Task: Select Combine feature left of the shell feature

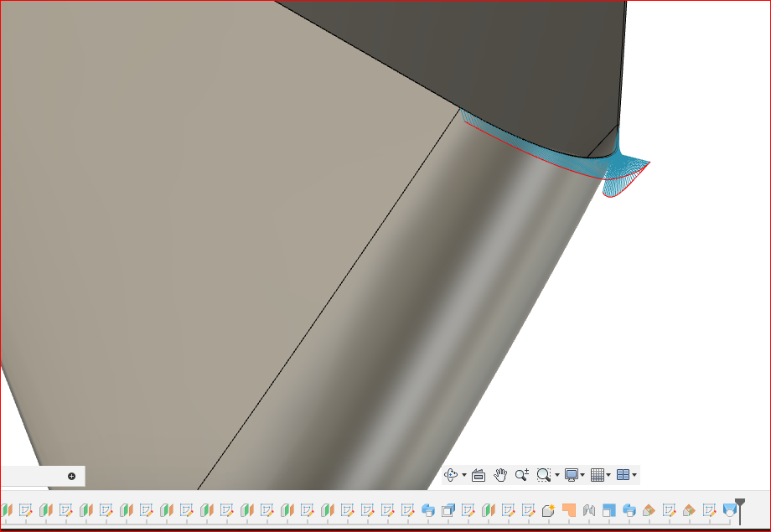Action: (427, 510)
